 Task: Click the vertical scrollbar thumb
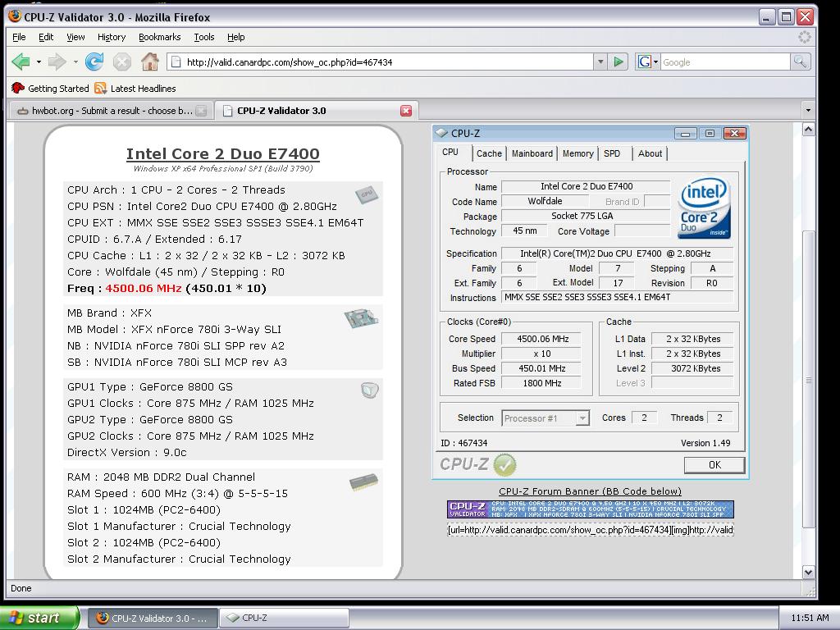808,379
